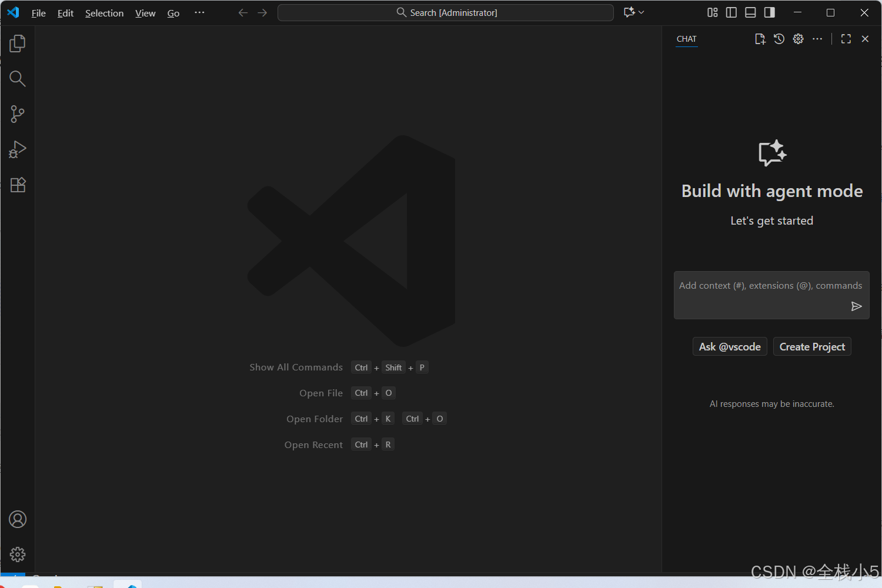Click the Search [Administrator] command center
Image resolution: width=882 pixels, height=588 pixels.
(446, 12)
